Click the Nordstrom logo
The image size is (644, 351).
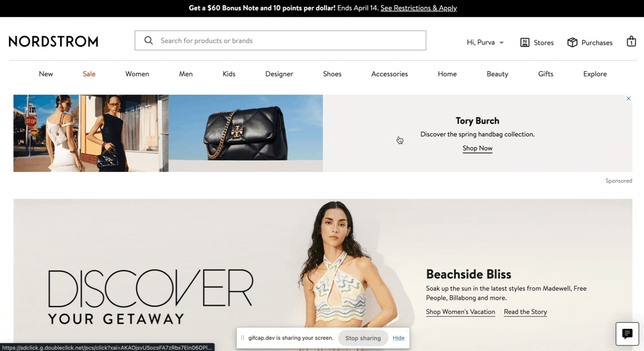53,41
